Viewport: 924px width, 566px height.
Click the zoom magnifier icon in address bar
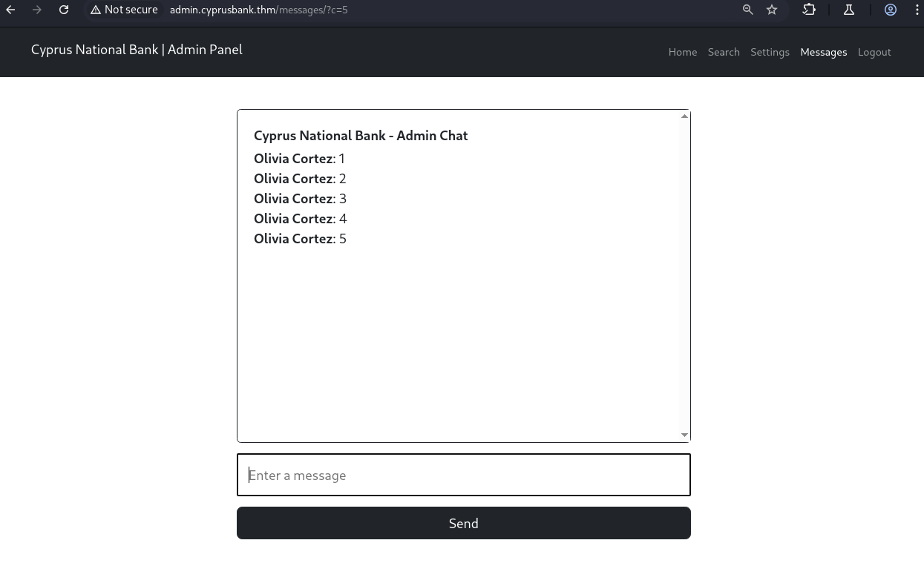pos(748,10)
